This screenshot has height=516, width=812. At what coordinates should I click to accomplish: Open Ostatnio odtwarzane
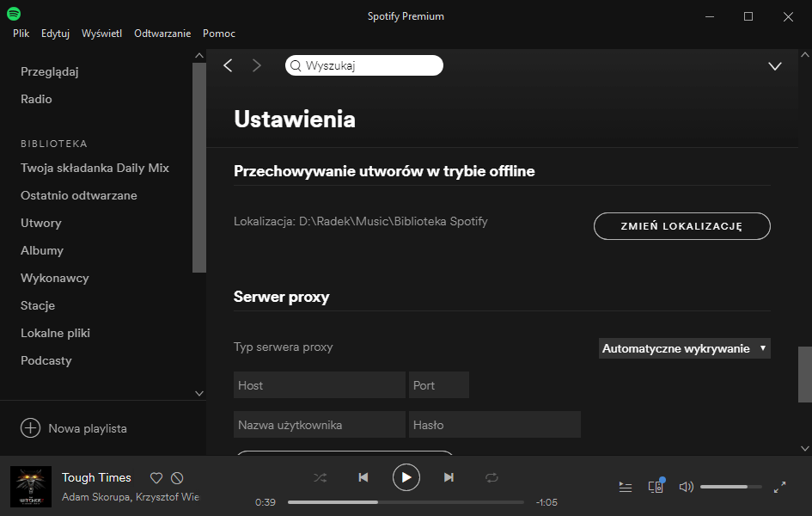[x=79, y=195]
